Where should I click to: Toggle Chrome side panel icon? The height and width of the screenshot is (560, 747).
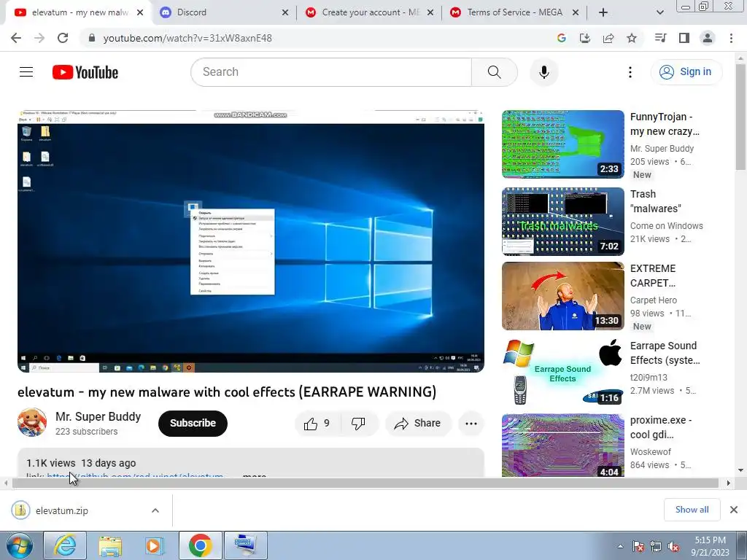684,38
